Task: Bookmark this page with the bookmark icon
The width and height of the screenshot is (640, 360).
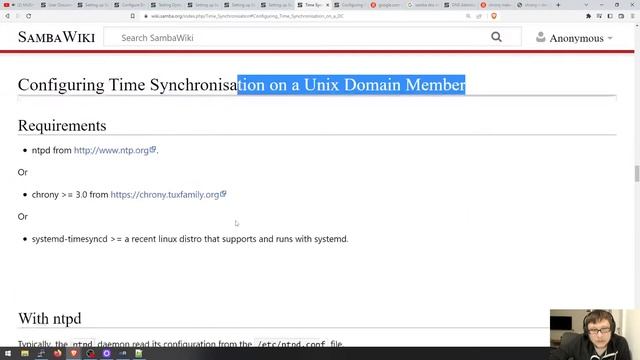Action: [x=133, y=16]
